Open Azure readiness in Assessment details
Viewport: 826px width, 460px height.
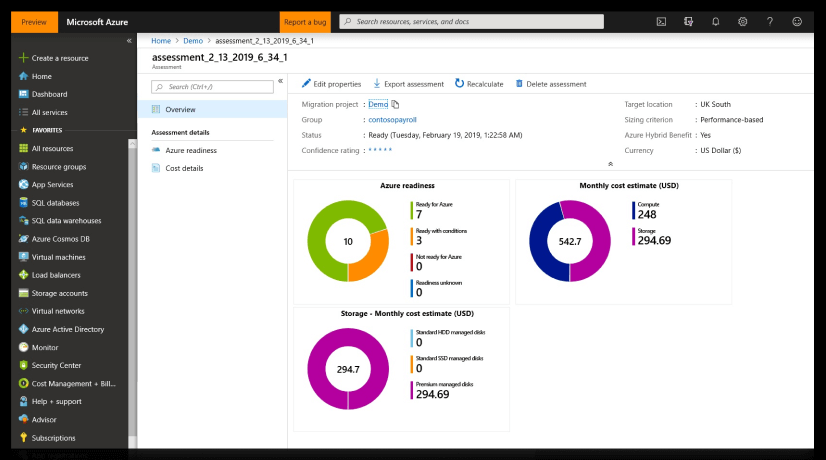click(x=191, y=150)
